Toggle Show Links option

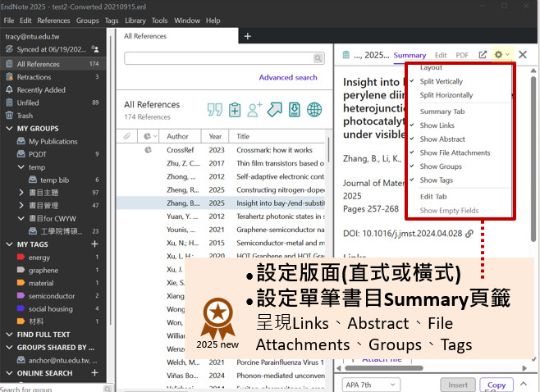point(437,125)
